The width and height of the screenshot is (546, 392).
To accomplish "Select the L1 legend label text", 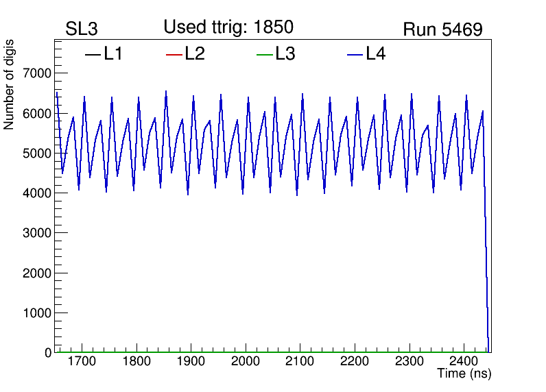I will 113,54.
